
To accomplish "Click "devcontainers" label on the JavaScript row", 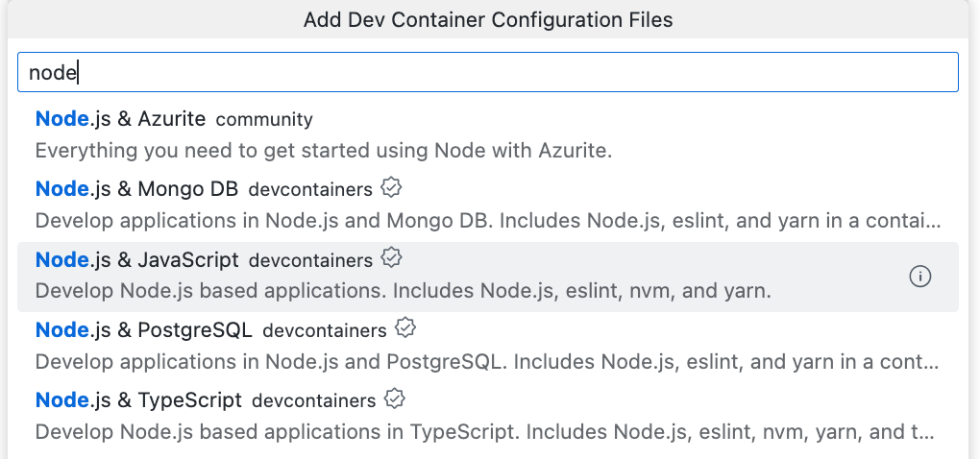I will coord(310,260).
